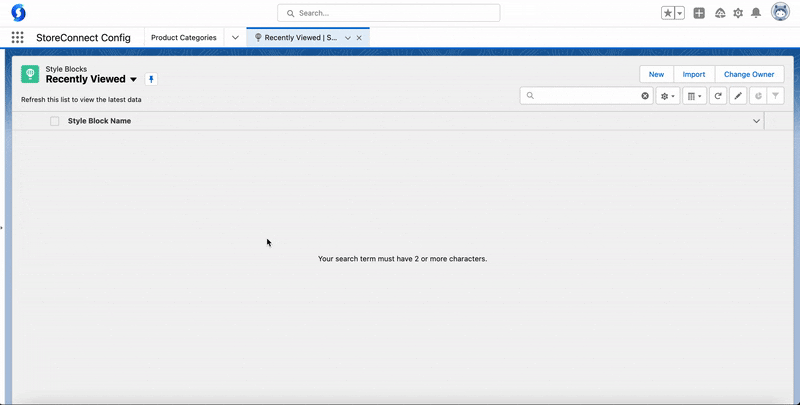This screenshot has width=800, height=405.
Task: Clear the list search text
Action: click(645, 96)
